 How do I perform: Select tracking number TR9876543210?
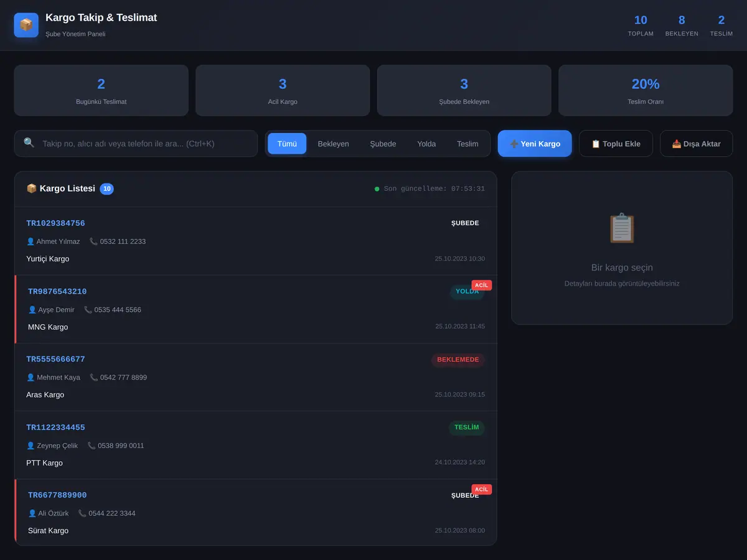[x=57, y=292]
